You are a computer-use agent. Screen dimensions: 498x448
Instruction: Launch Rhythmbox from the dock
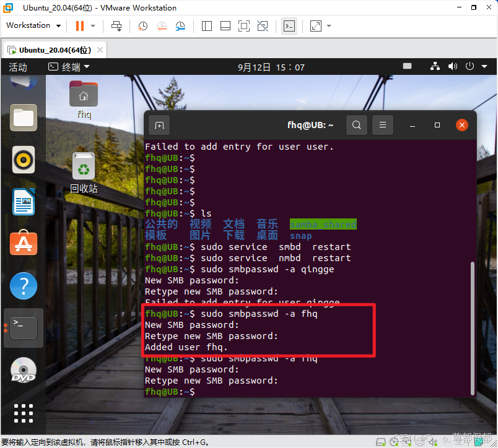(x=24, y=160)
